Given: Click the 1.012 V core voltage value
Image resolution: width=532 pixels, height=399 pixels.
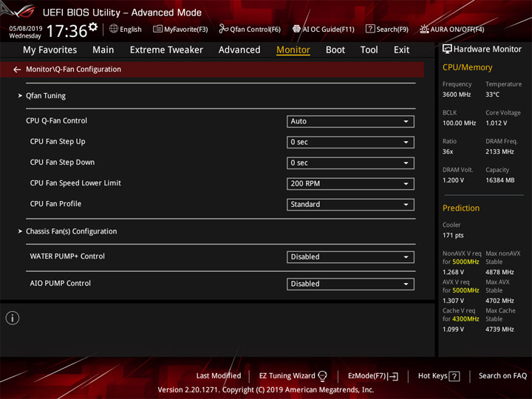Looking at the screenshot, I should pos(496,123).
